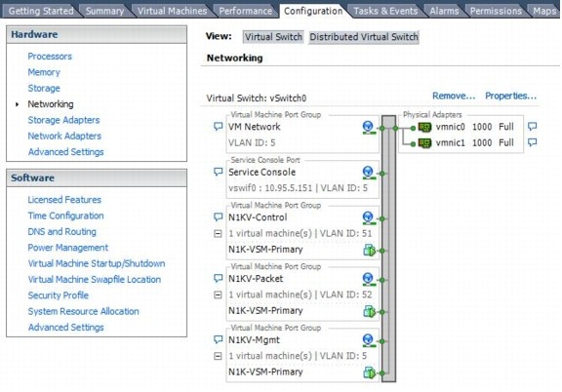Image resolution: width=562 pixels, height=392 pixels.
Task: Open the Tasks & Events tab
Action: coord(385,11)
